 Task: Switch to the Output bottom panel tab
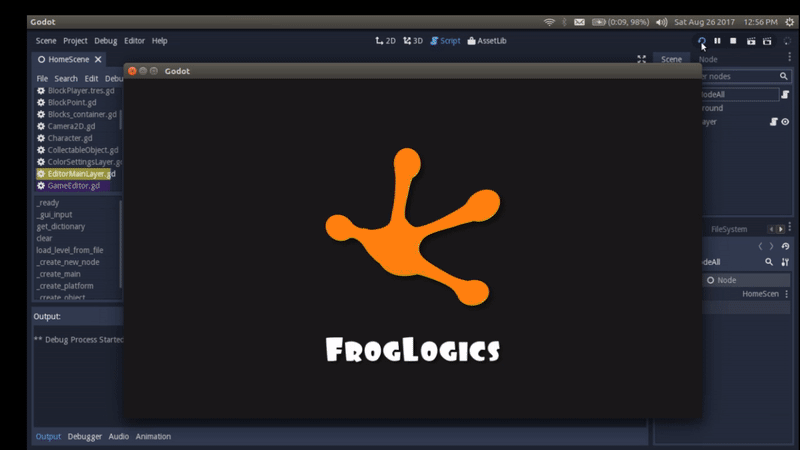[48, 437]
